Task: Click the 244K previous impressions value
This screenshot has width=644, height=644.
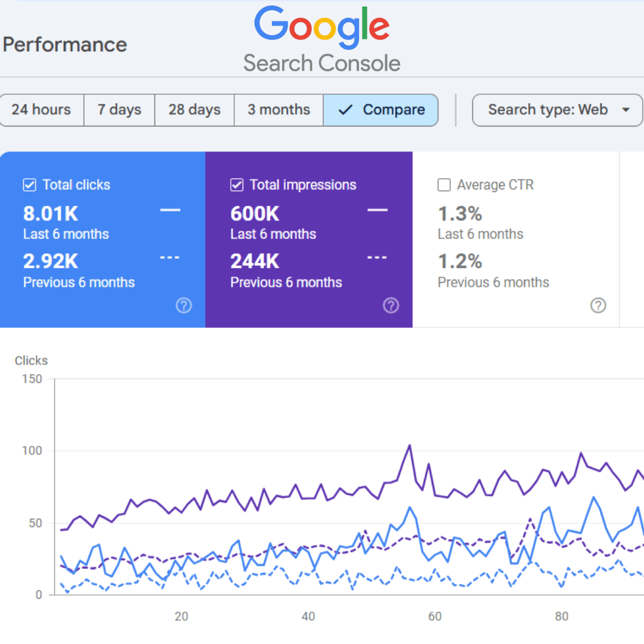Action: pyautogui.click(x=255, y=261)
